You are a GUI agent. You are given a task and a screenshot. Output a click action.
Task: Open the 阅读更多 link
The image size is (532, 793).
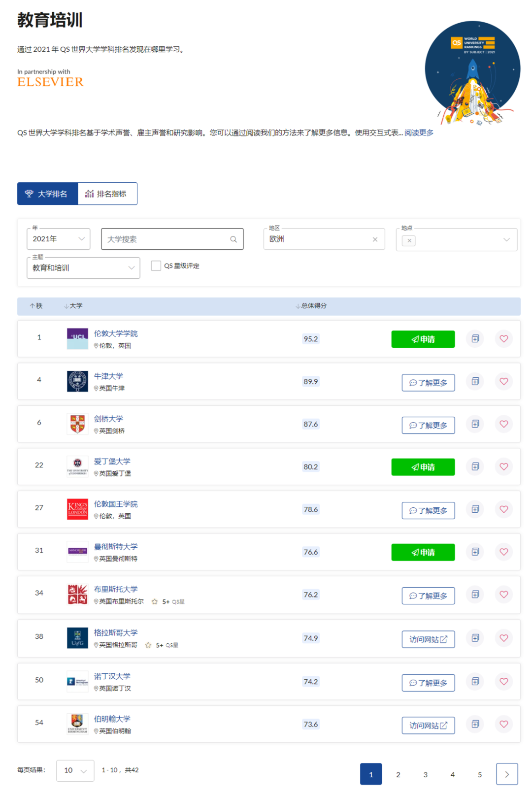[419, 132]
